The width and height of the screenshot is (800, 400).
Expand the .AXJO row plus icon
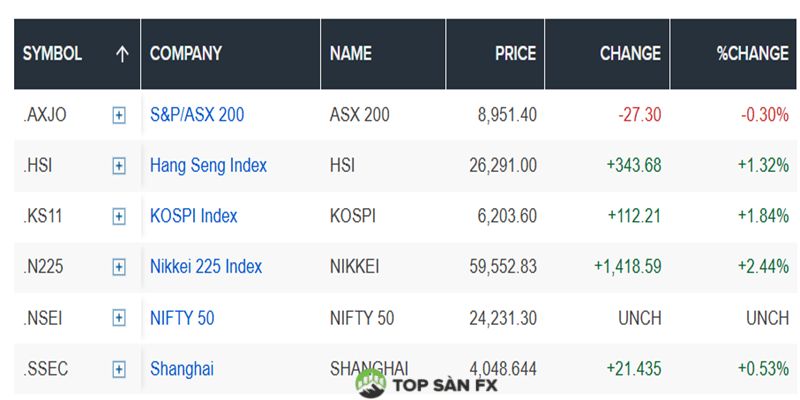point(119,115)
